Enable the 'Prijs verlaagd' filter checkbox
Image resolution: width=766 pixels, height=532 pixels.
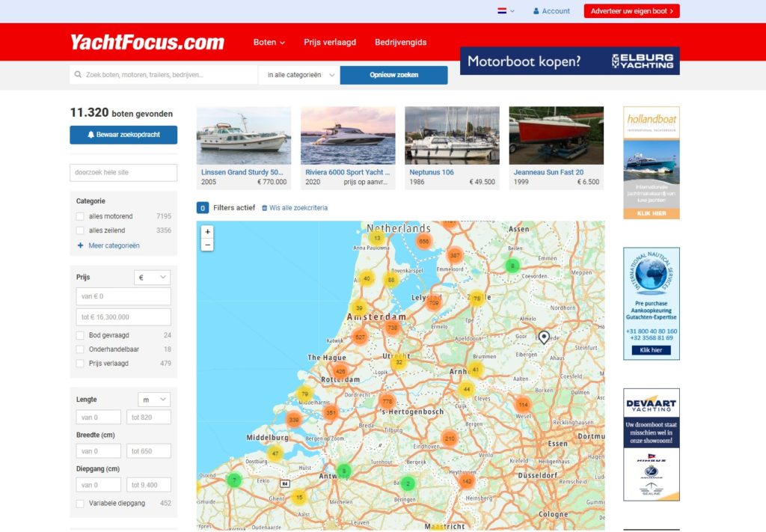pyautogui.click(x=80, y=364)
